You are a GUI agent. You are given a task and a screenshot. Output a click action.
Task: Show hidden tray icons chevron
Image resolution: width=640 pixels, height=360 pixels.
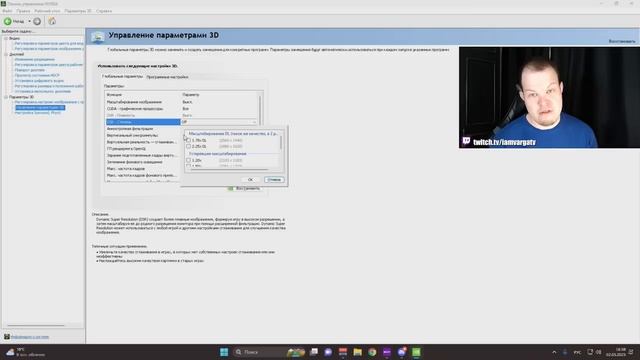(x=554, y=352)
